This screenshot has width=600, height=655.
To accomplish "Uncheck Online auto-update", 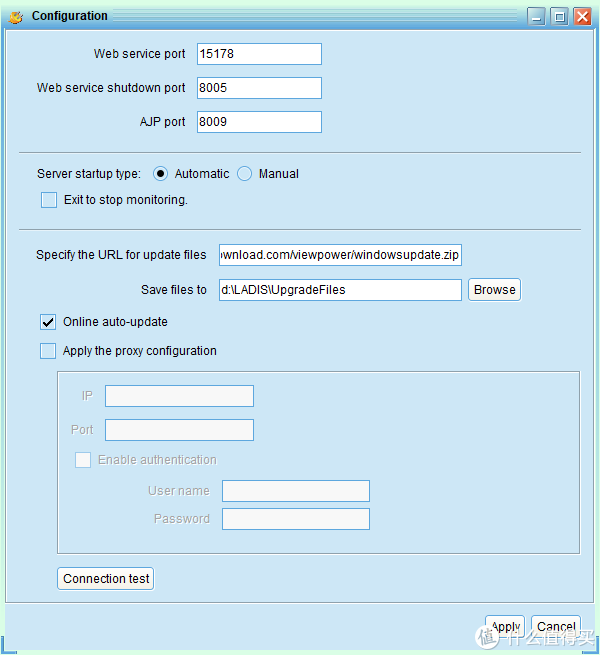I will point(48,322).
